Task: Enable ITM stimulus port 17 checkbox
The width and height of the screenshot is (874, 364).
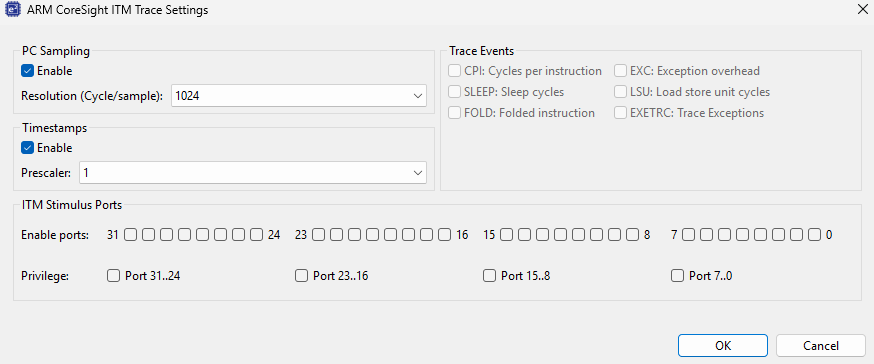Action: point(426,235)
